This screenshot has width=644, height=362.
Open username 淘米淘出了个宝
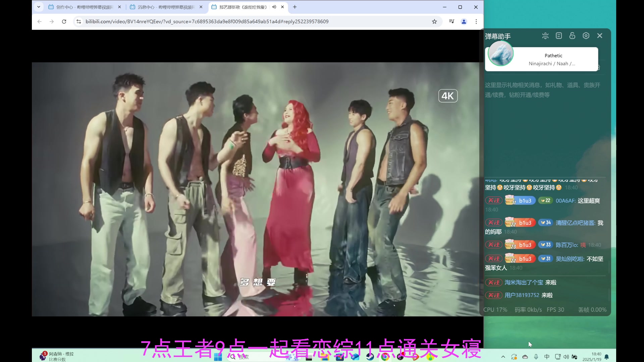(524, 283)
